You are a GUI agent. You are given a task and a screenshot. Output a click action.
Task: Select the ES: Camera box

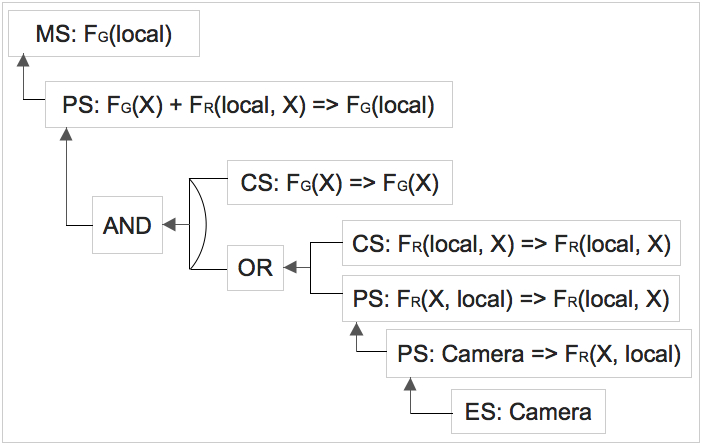pyautogui.click(x=528, y=411)
